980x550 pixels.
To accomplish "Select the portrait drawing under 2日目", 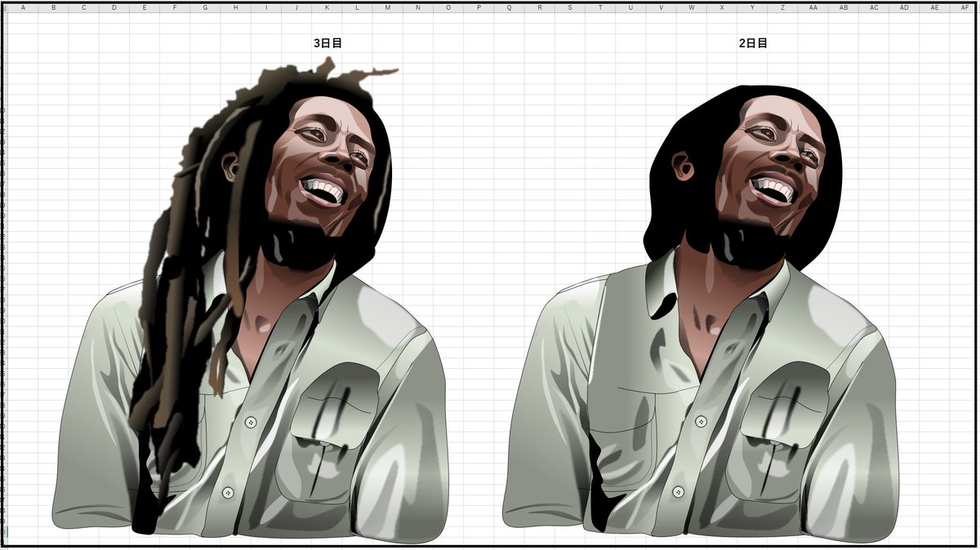I will point(701,314).
